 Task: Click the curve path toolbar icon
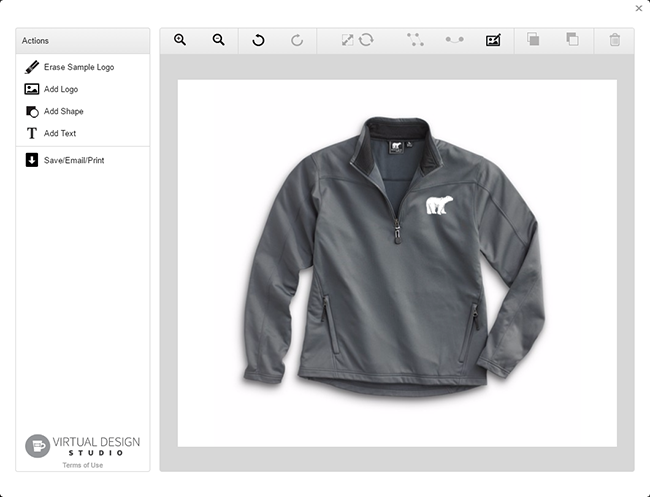454,40
